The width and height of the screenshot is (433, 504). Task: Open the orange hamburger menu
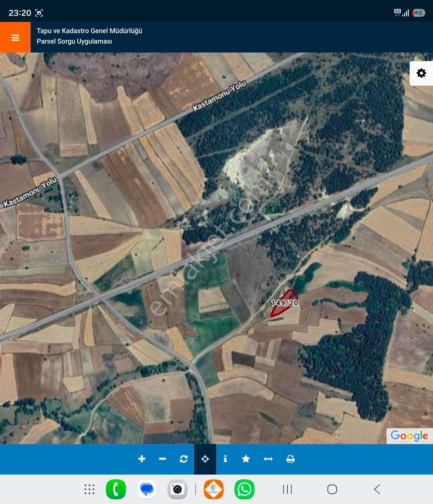point(15,37)
